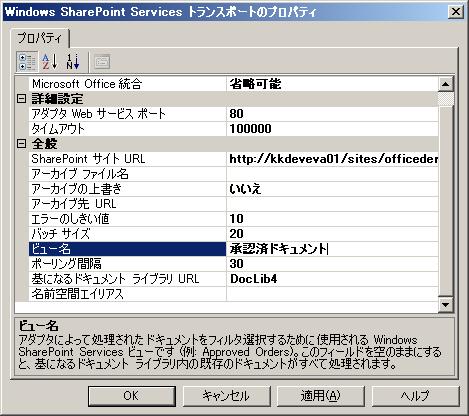The height and width of the screenshot is (416, 469).
Task: Select the アダプタ Web サービス ポート value 80
Action: (332, 114)
